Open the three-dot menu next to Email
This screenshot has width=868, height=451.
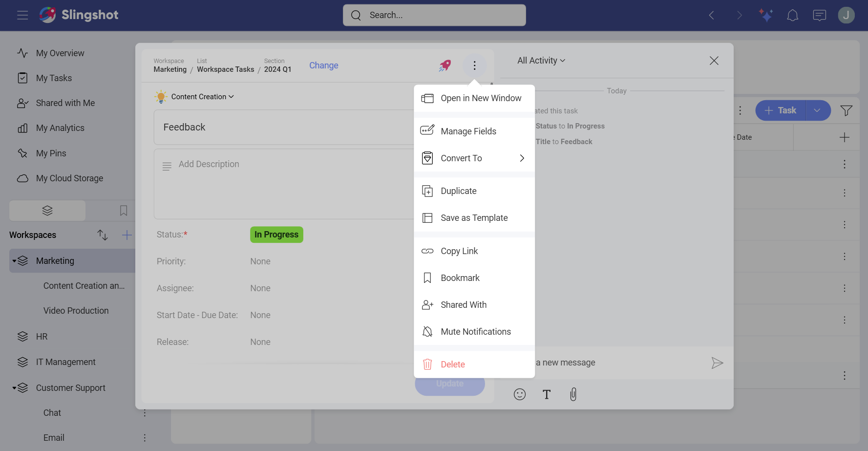(x=145, y=438)
